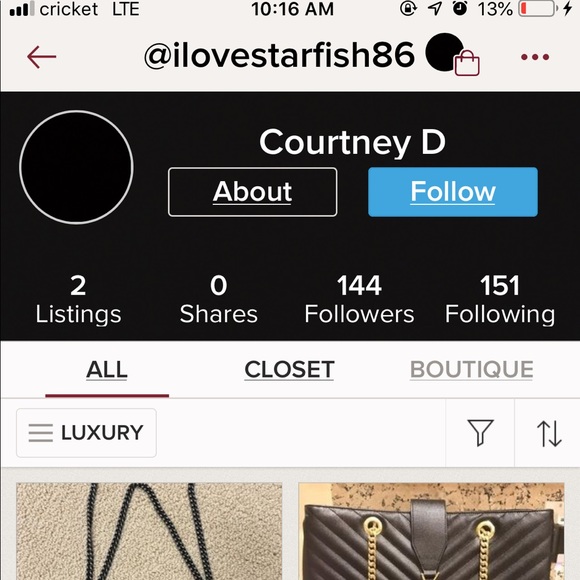This screenshot has height=580, width=580.
Task: Tap the battery indicator in status bar
Action: 538,9
